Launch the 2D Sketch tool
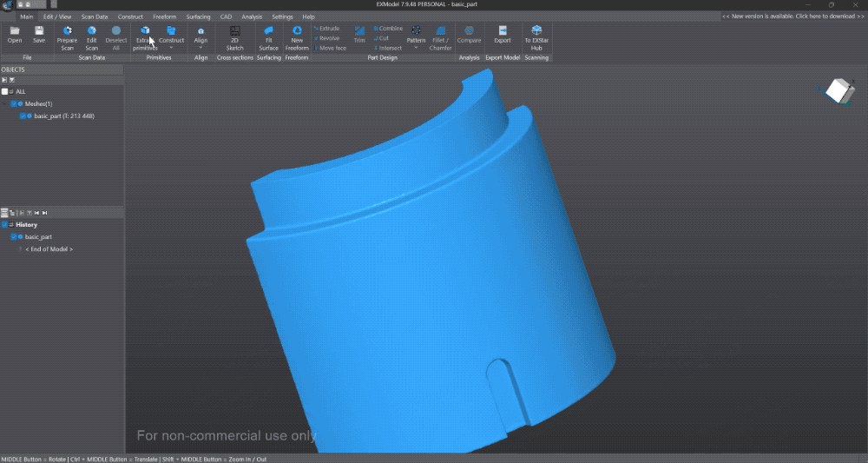The height and width of the screenshot is (463, 868). tap(234, 35)
